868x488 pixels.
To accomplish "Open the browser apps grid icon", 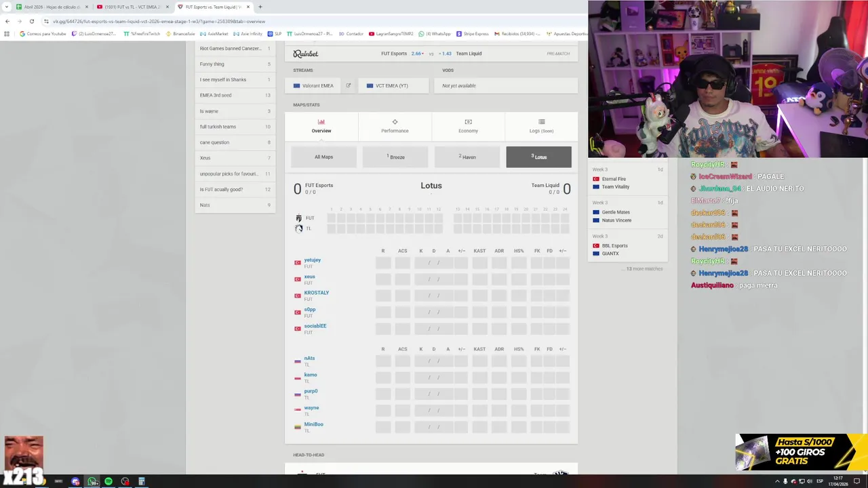I will pyautogui.click(x=7, y=33).
